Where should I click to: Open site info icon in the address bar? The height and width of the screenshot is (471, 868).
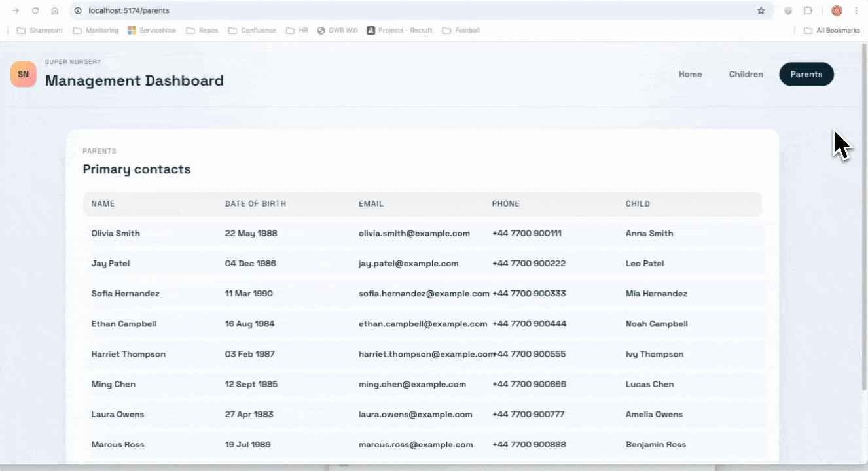(78, 10)
